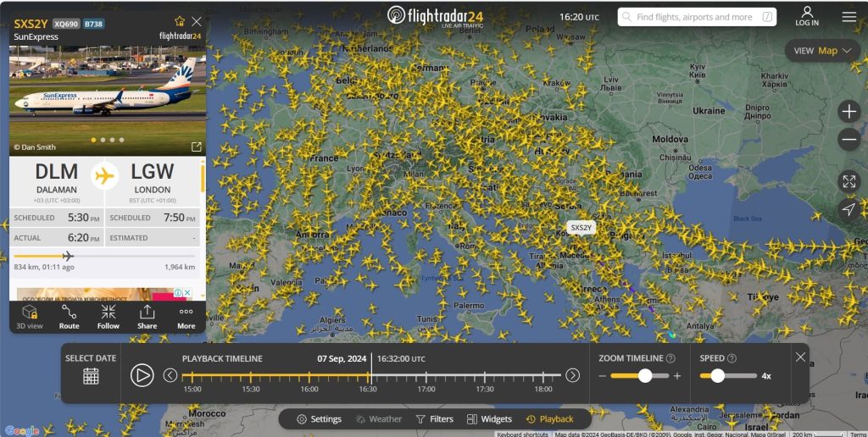Screen dimensions: 868x437
Task: Zoom in on the map with plus button
Action: point(849,112)
